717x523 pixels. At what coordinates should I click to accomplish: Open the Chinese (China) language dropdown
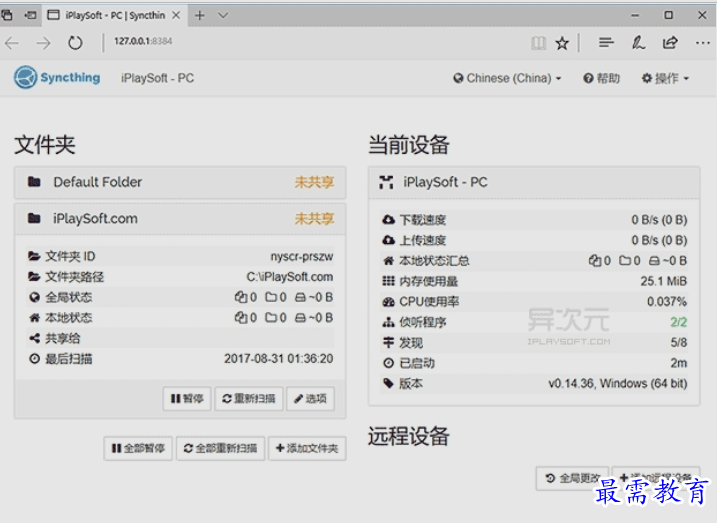point(507,78)
